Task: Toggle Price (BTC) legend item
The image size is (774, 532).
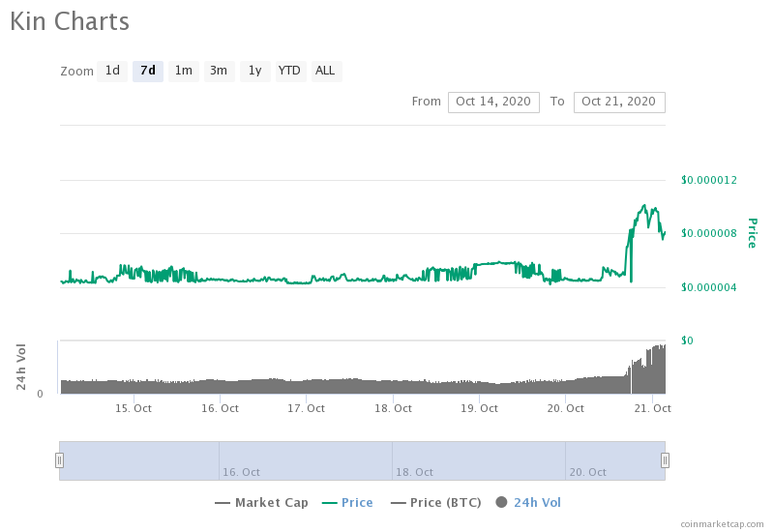Action: [436, 503]
